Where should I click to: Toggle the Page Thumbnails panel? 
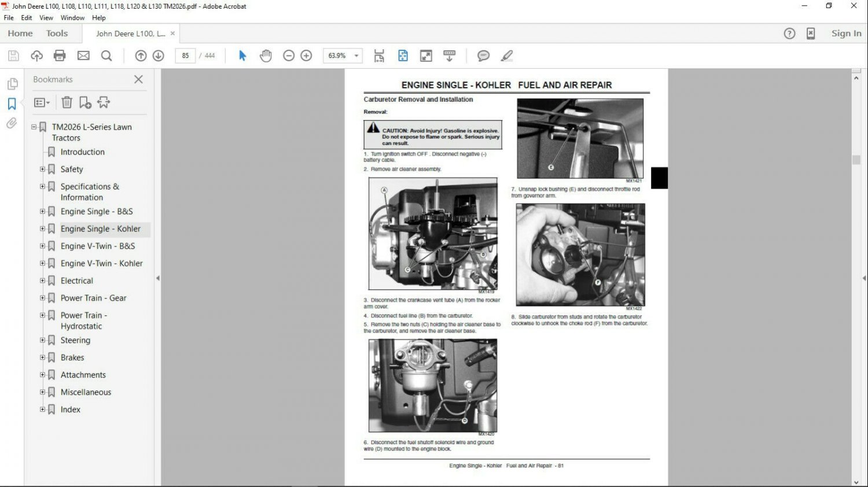coord(12,84)
